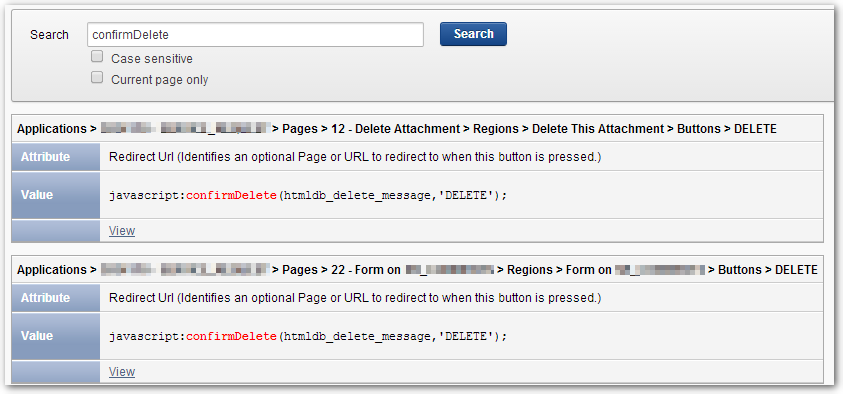Click the search field containing confirmDelete
Screen dimensions: 843x394
click(255, 34)
